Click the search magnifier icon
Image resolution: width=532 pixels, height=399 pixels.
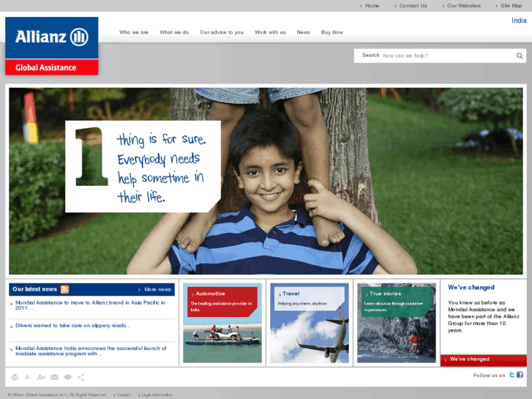click(520, 56)
